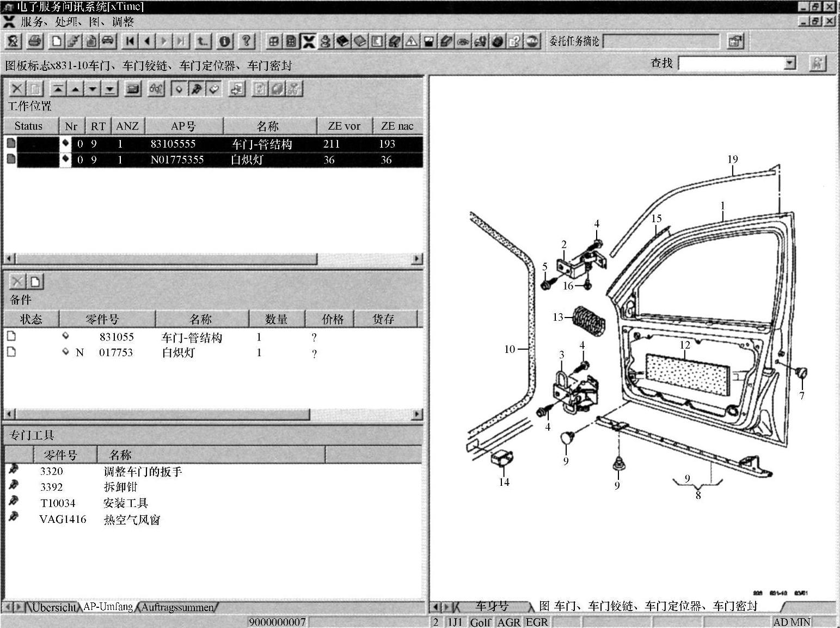Screen dimensions: 840x628
Task: Toggle the wrench tool filter button
Action: (x=196, y=89)
